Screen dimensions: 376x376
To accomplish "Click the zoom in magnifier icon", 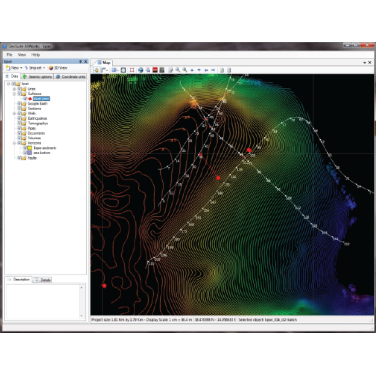I will [x=178, y=70].
